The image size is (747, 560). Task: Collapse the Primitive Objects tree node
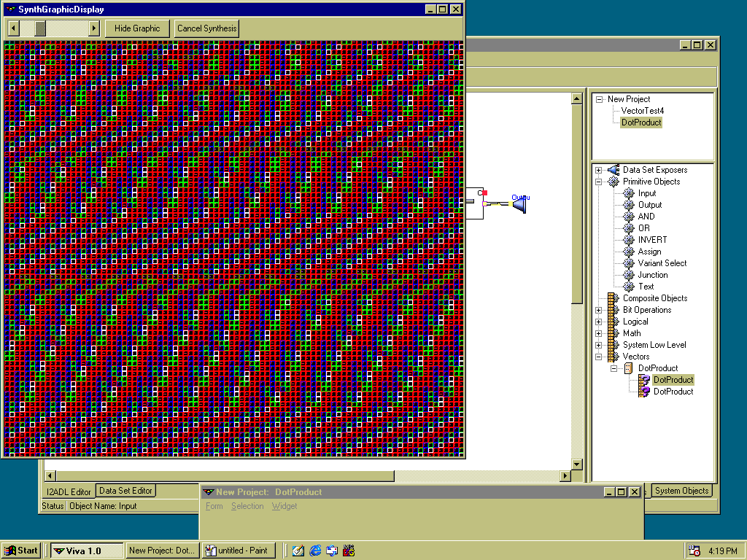pyautogui.click(x=599, y=182)
